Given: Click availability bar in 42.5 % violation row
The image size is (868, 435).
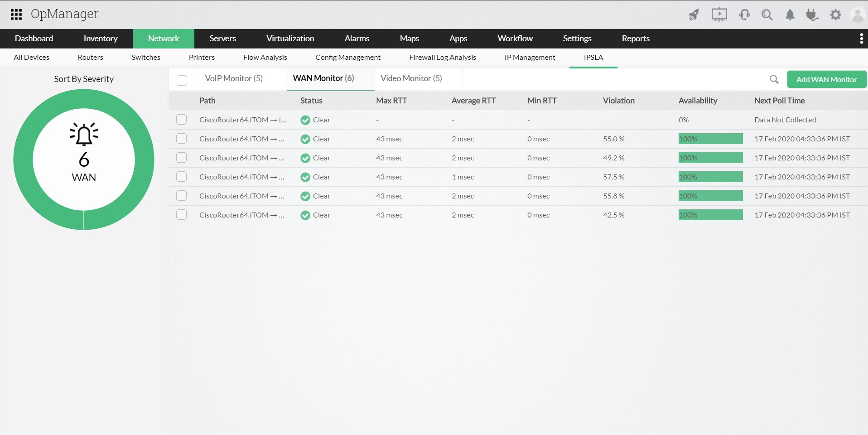Looking at the screenshot, I should (710, 215).
